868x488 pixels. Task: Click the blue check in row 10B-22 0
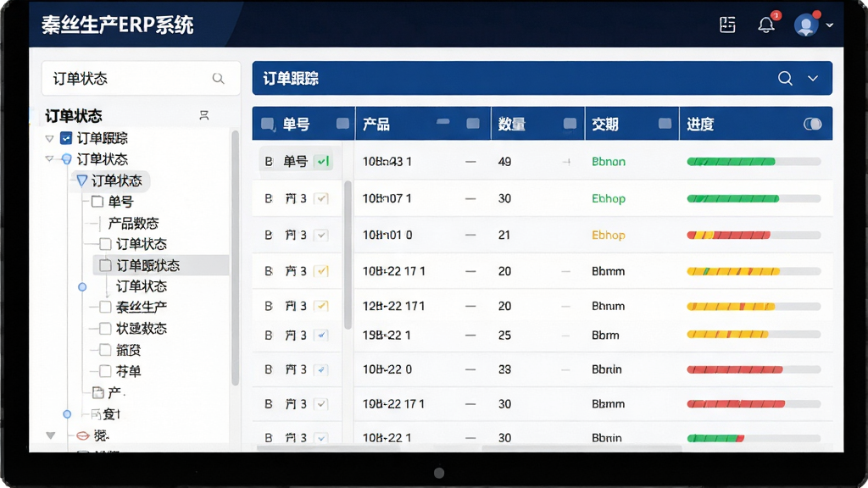(321, 369)
